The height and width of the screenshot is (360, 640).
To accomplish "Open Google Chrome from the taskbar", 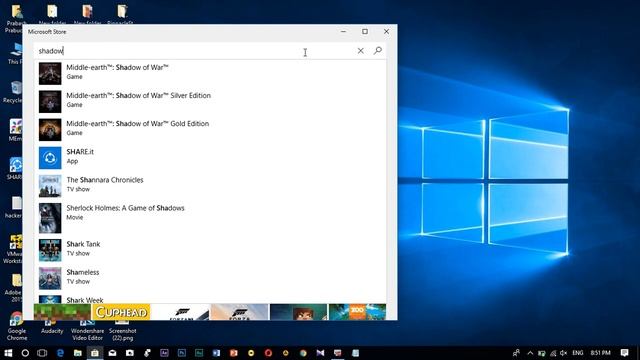I will pyautogui.click(x=303, y=353).
